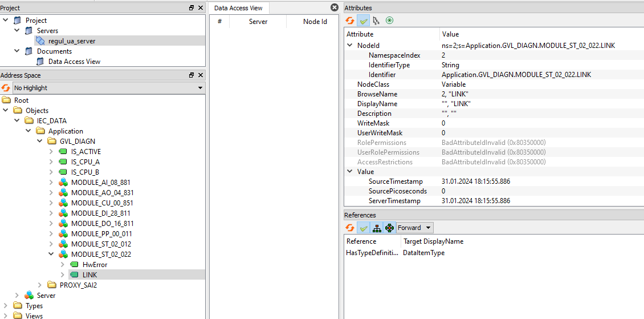Float the Project panel with undock icon
Image resolution: width=644 pixels, height=319 pixels.
click(x=191, y=8)
